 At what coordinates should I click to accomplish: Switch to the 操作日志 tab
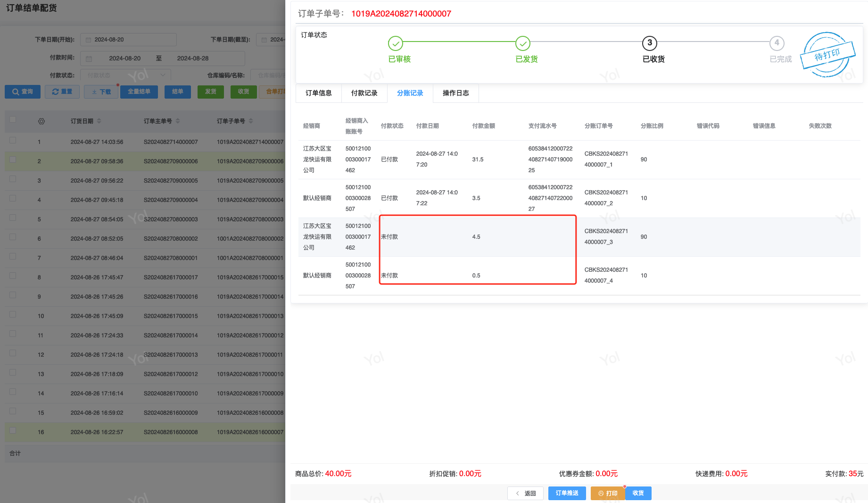[455, 93]
